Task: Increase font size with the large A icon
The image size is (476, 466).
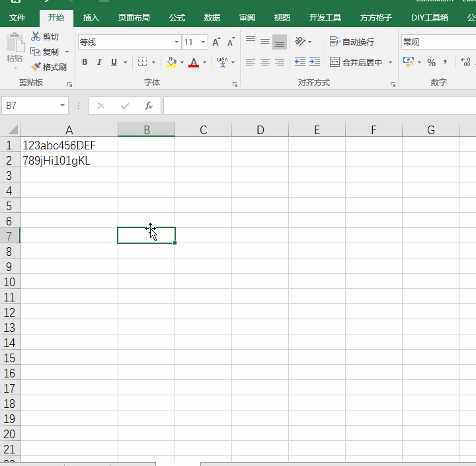Action: click(216, 42)
